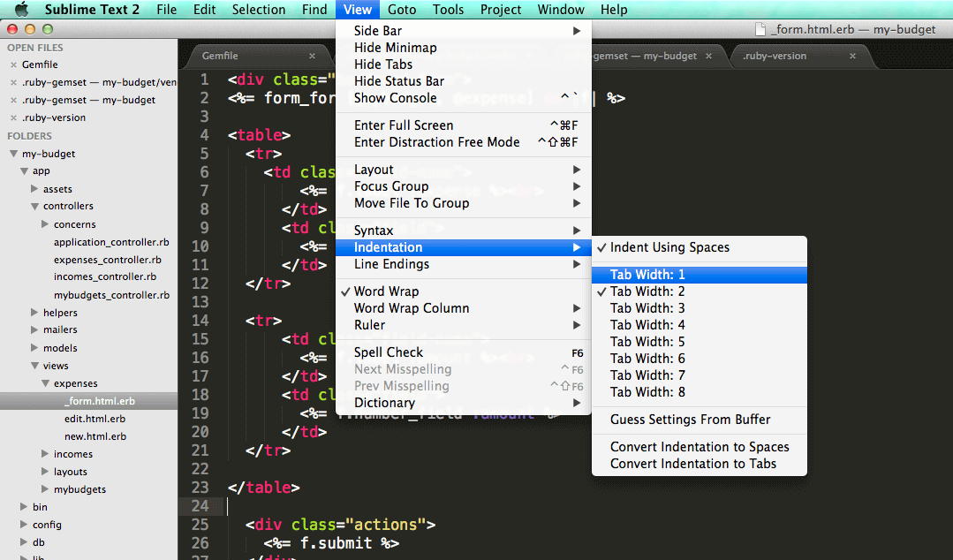Open the Line Endings submenu
Image resolution: width=953 pixels, height=560 pixels.
[x=463, y=264]
